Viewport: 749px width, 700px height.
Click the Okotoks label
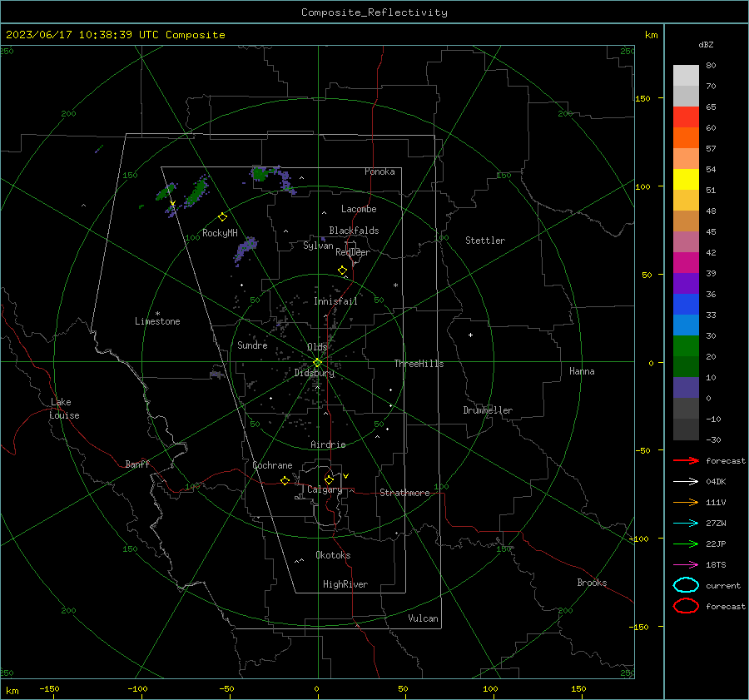[x=333, y=555]
